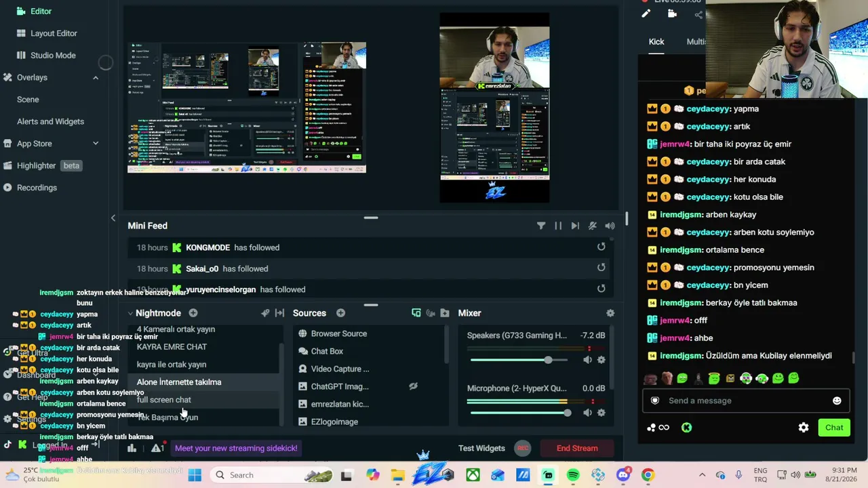The width and height of the screenshot is (868, 488).
Task: Show the hidden ChatGPT Image source
Action: [413, 387]
